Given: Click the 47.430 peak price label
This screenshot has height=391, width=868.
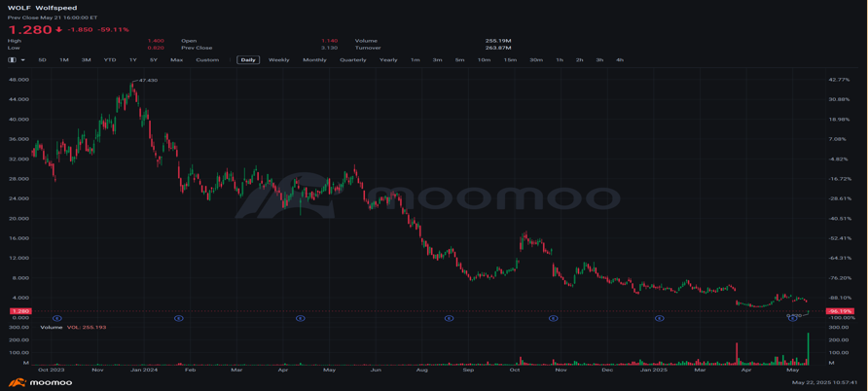Looking at the screenshot, I should click(148, 80).
